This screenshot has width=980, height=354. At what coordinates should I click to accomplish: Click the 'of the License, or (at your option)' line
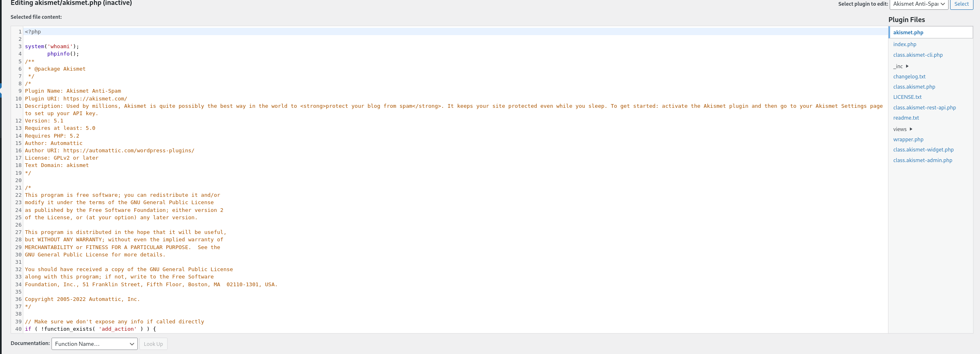click(111, 218)
